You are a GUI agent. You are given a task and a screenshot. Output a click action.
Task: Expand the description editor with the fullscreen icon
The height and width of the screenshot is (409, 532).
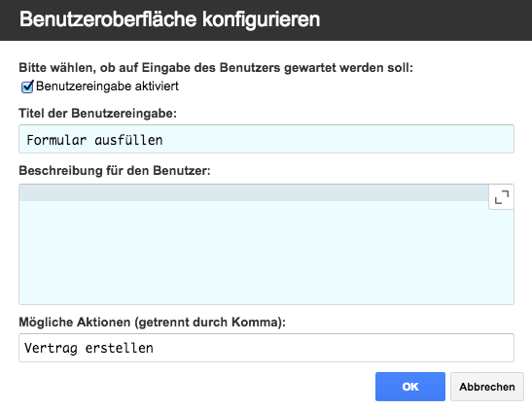pyautogui.click(x=501, y=197)
